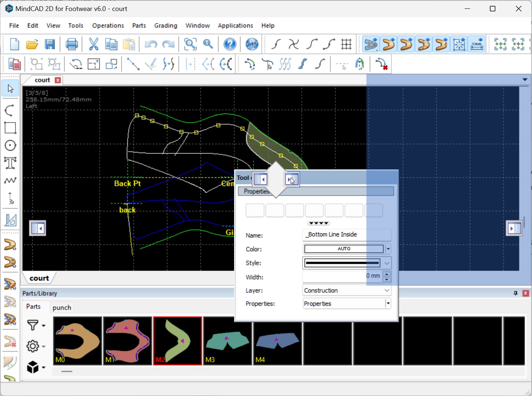Select the Arrow selection tool
This screenshot has height=396, width=532.
[10, 88]
